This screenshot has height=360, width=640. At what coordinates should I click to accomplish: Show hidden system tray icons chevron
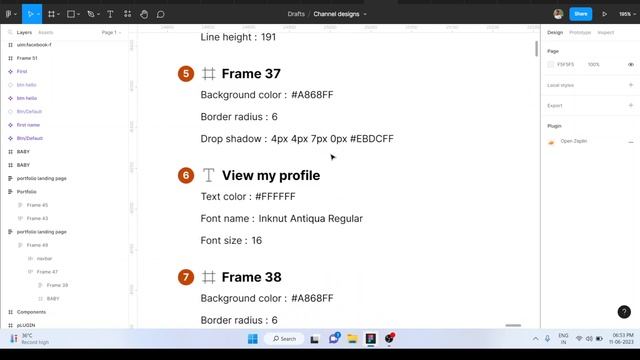(x=535, y=339)
